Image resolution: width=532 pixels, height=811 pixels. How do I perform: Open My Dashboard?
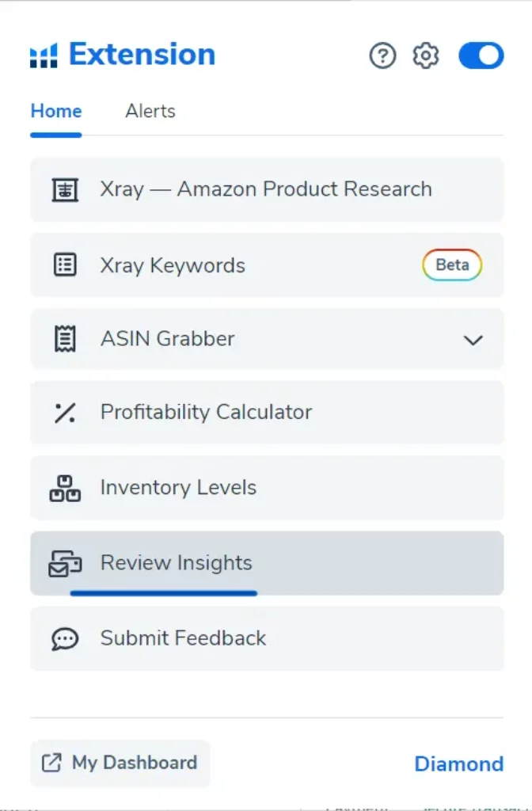click(x=119, y=763)
